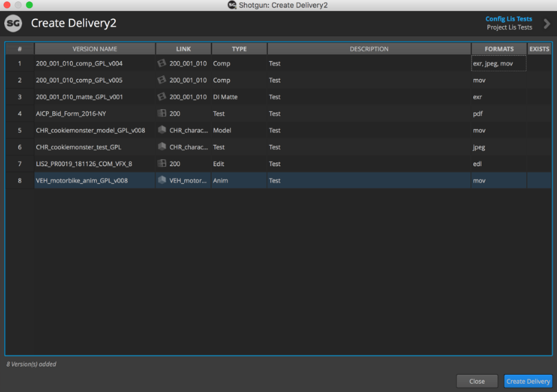Click the DESCRIPTION column header

pos(369,49)
